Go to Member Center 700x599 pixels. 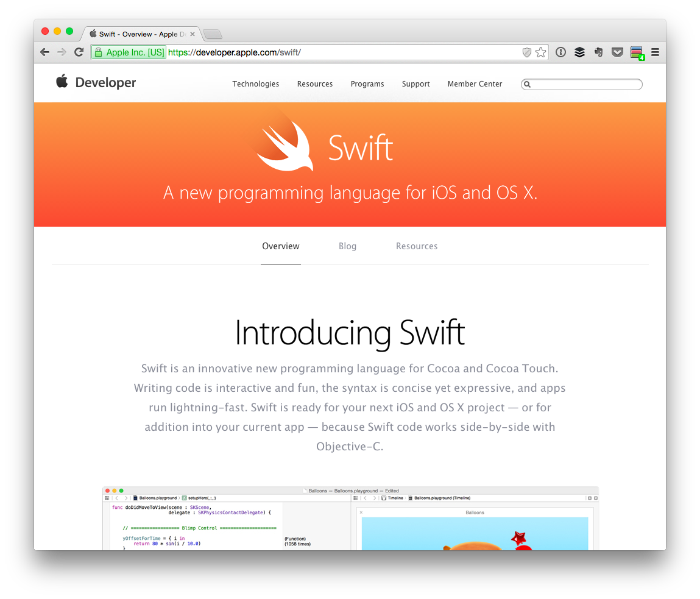click(475, 84)
